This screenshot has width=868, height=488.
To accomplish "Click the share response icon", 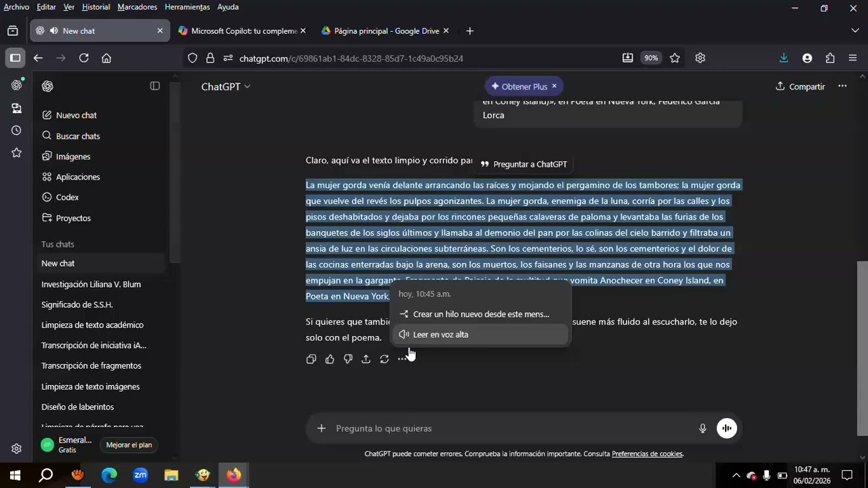I will (366, 359).
